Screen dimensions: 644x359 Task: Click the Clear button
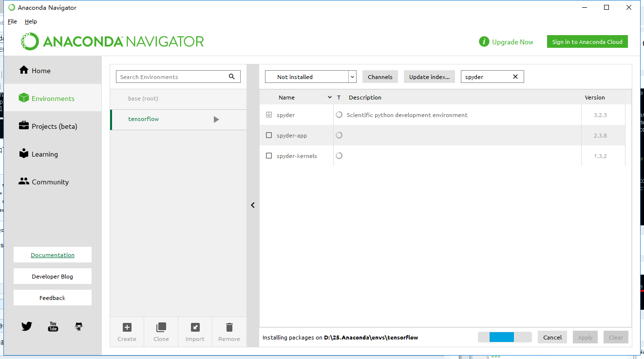coord(616,337)
